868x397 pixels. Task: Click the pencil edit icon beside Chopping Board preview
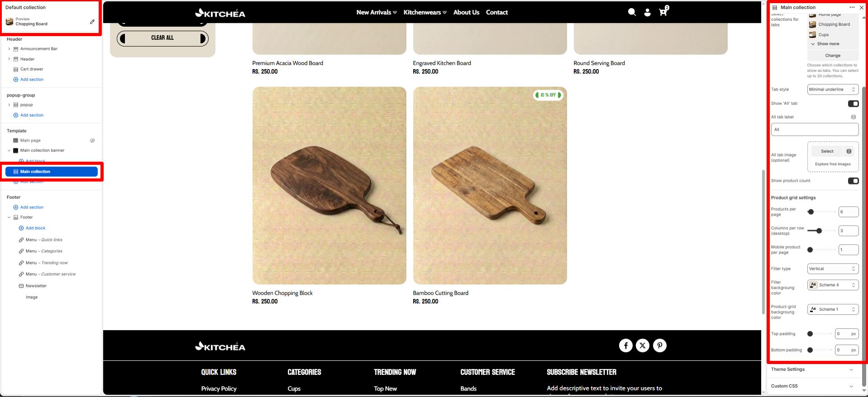pos(92,21)
